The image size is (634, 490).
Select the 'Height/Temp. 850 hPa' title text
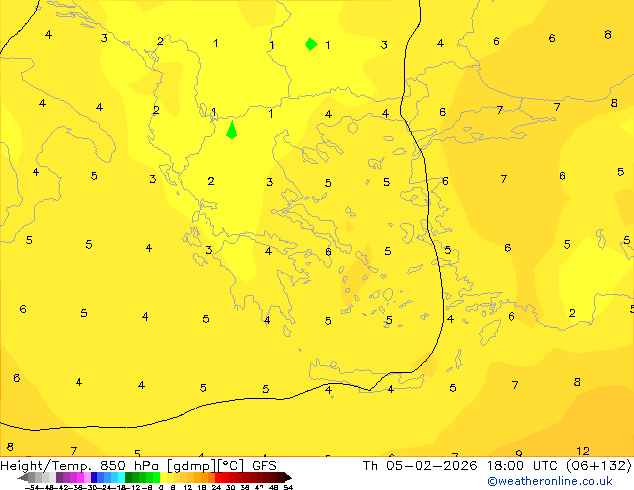[82, 465]
